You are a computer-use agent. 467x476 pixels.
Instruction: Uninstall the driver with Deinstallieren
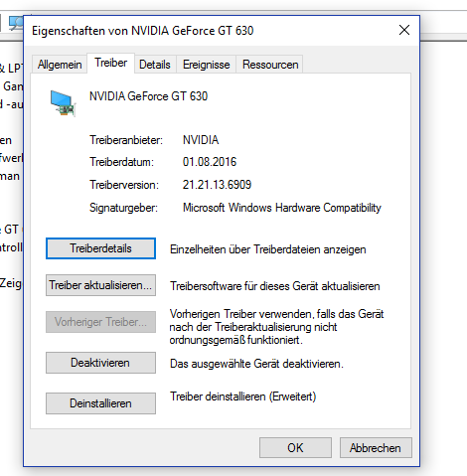(100, 403)
